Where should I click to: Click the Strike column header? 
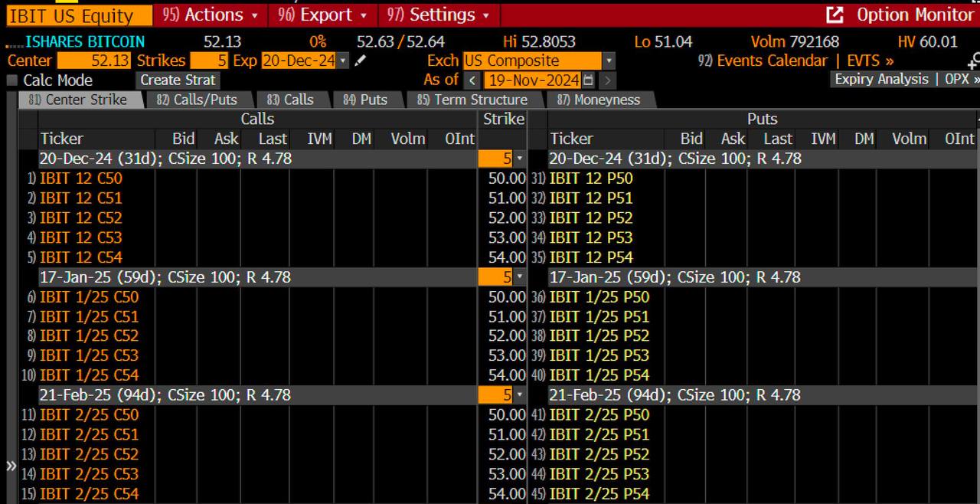[504, 119]
